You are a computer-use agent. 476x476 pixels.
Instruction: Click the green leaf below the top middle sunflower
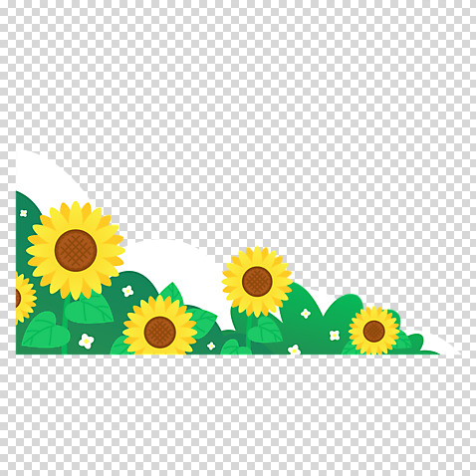[265, 332]
